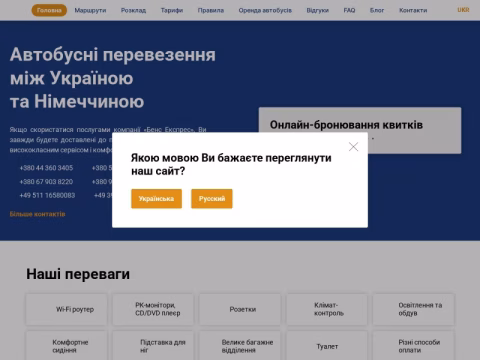Select Тарифи in the top menu
Image resolution: width=480 pixels, height=360 pixels.
click(172, 10)
